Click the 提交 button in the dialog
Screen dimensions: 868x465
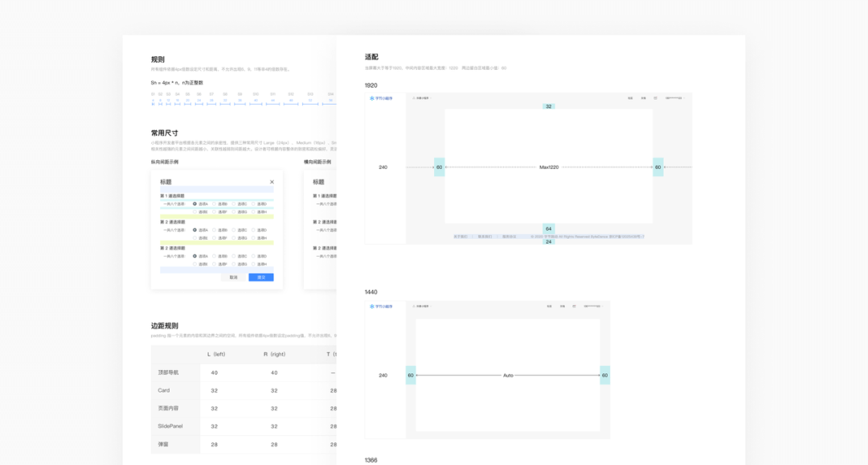[261, 277]
